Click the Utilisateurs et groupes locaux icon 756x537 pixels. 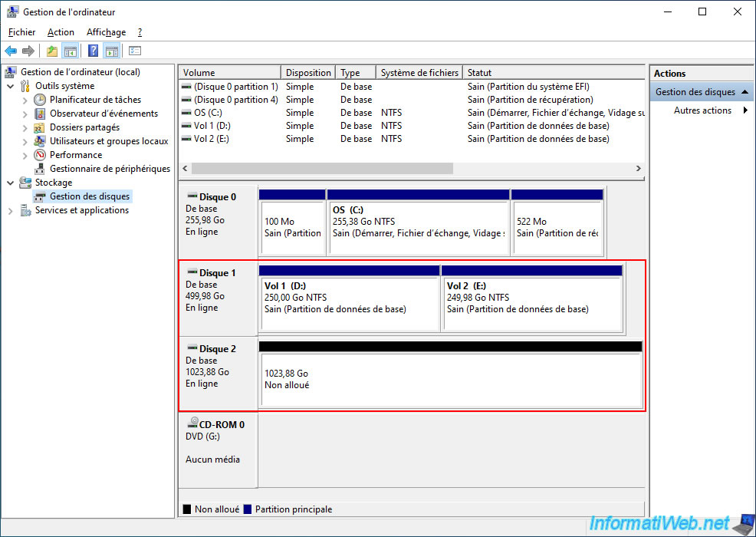[41, 141]
